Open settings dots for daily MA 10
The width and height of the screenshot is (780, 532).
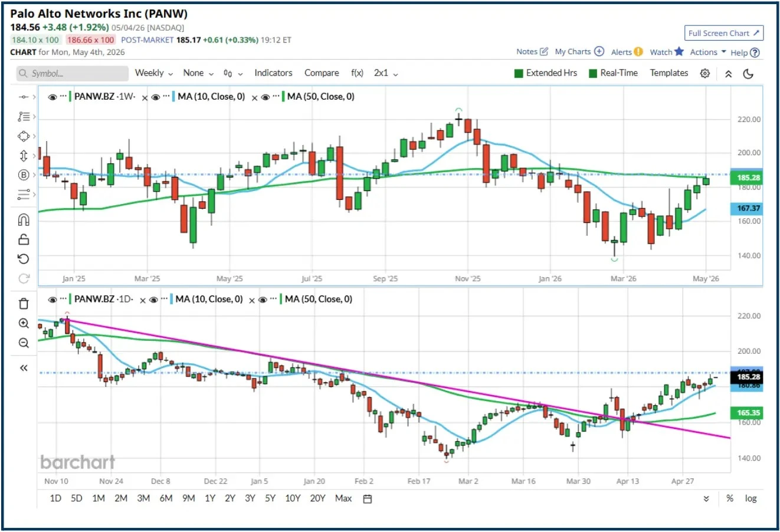click(164, 300)
